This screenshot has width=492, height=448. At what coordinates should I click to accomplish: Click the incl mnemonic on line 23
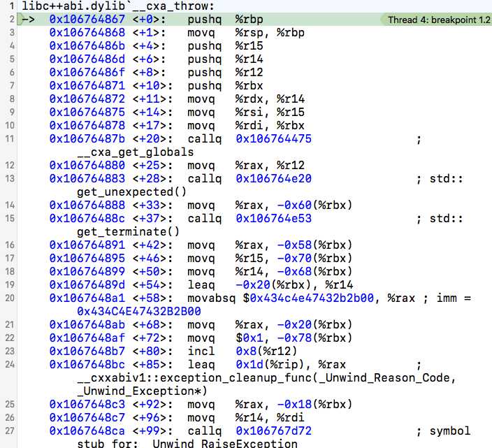click(201, 351)
